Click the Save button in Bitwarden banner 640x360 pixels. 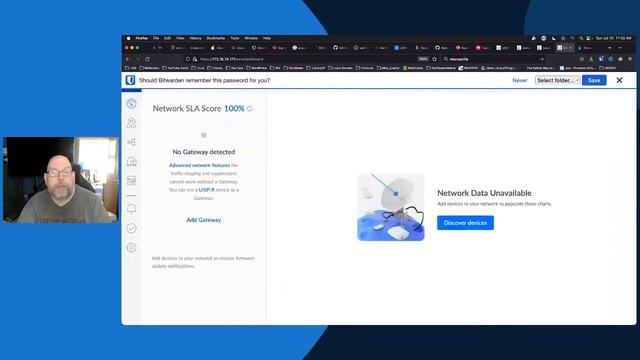[x=594, y=80]
